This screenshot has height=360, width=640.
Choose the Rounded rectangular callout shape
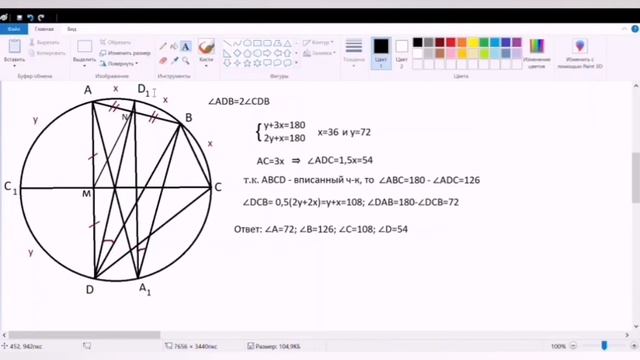click(x=268, y=63)
